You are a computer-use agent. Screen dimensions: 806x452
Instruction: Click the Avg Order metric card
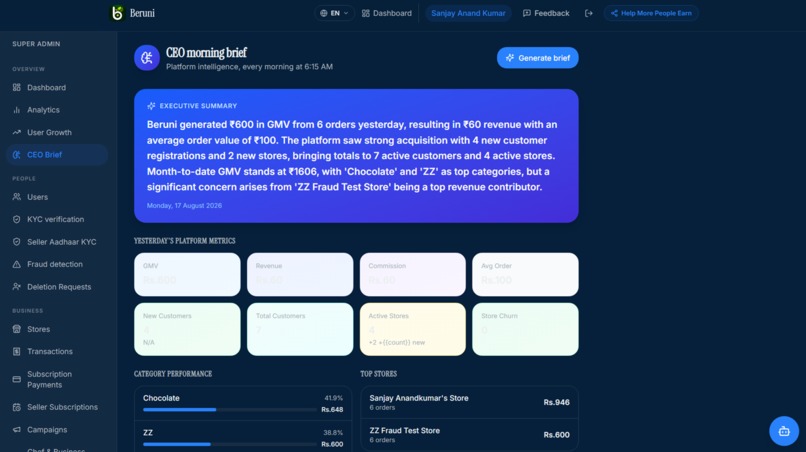[525, 274]
